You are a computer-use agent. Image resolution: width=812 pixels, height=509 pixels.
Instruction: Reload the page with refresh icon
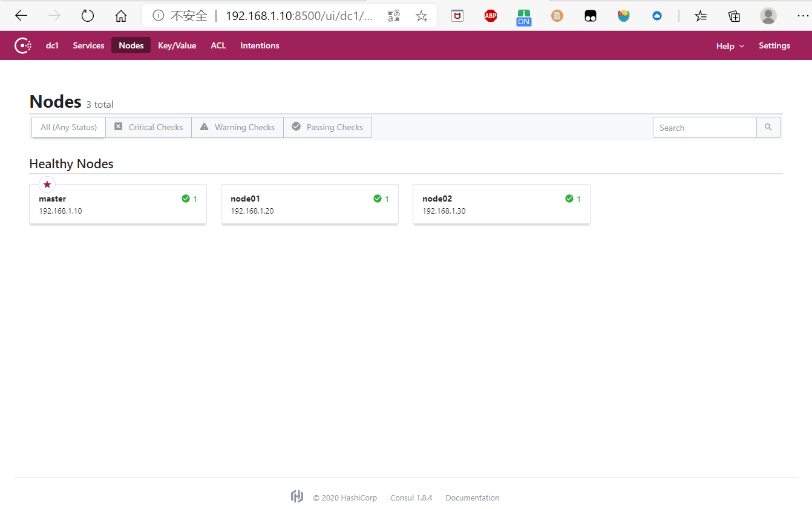pyautogui.click(x=88, y=16)
